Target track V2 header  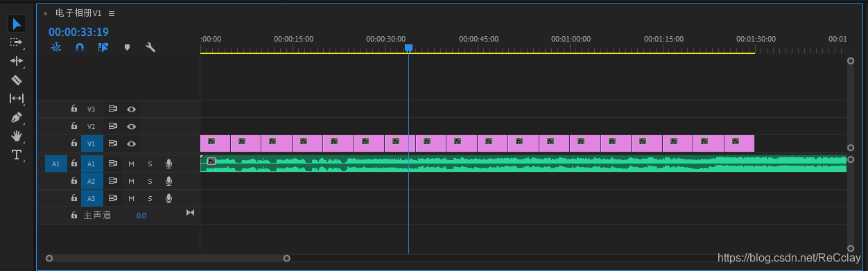[92, 126]
